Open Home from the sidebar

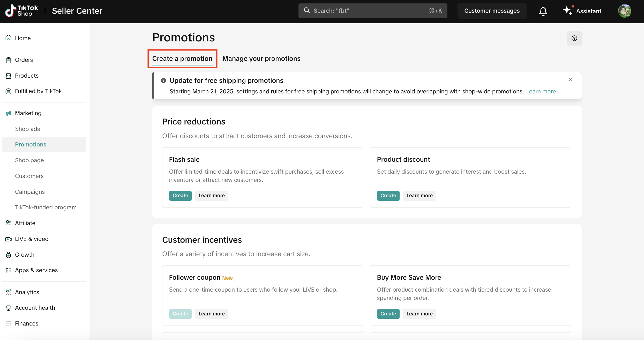point(23,38)
